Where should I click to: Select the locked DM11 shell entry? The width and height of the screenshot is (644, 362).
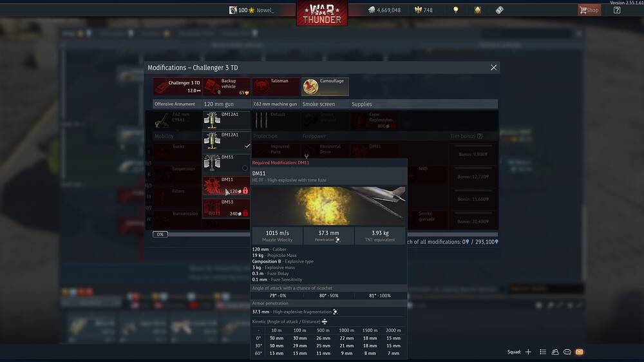pyautogui.click(x=226, y=186)
